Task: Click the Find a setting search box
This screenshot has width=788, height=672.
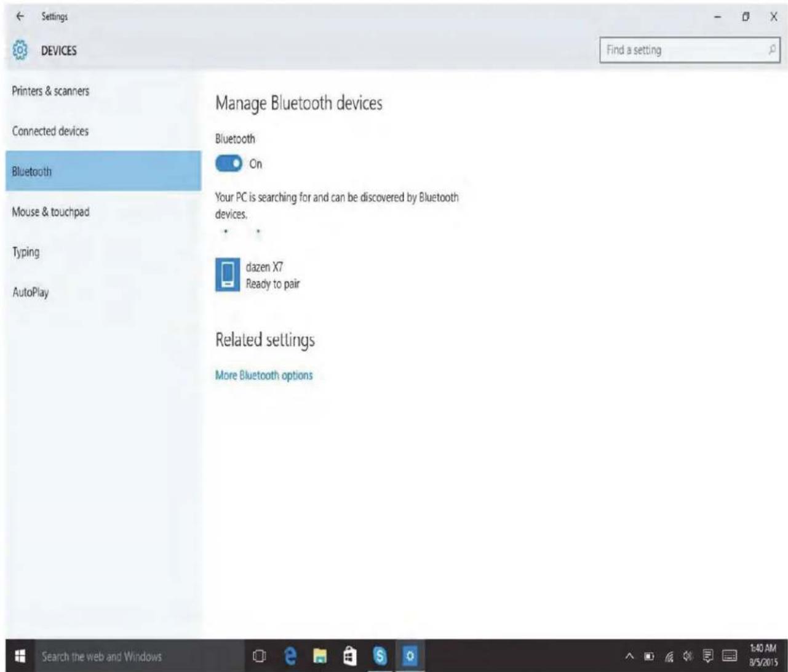Action: click(x=690, y=50)
